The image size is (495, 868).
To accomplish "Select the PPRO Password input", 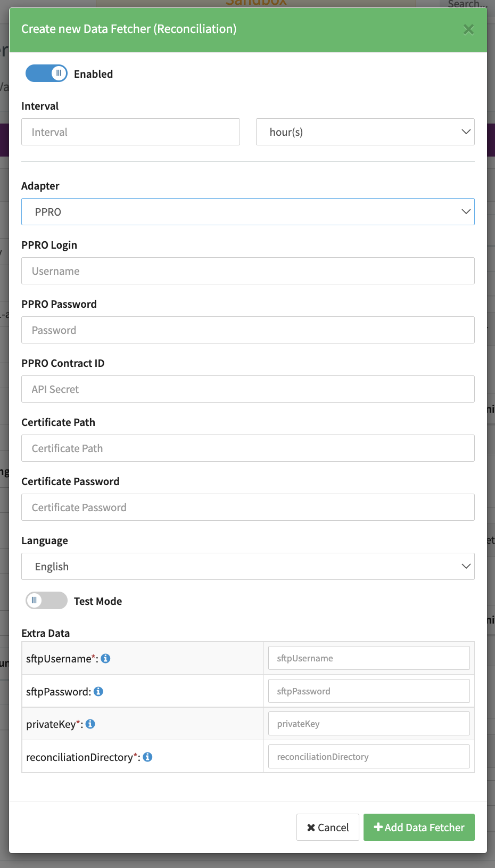I will pyautogui.click(x=248, y=330).
